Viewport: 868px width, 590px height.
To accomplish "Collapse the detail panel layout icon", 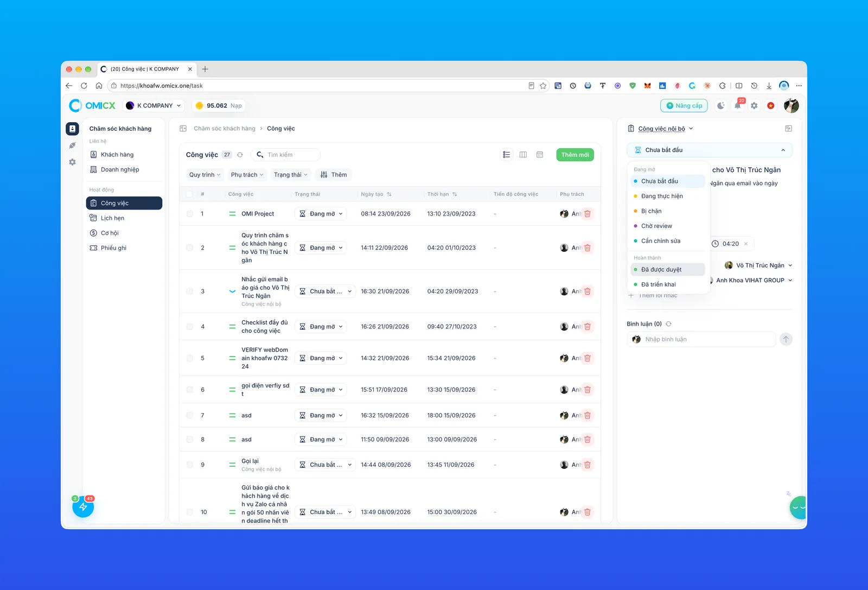I will 788,129.
